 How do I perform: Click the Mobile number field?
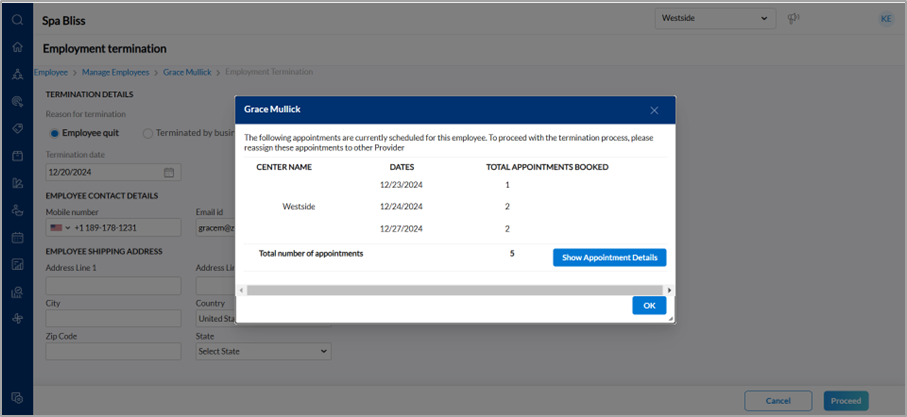click(113, 228)
